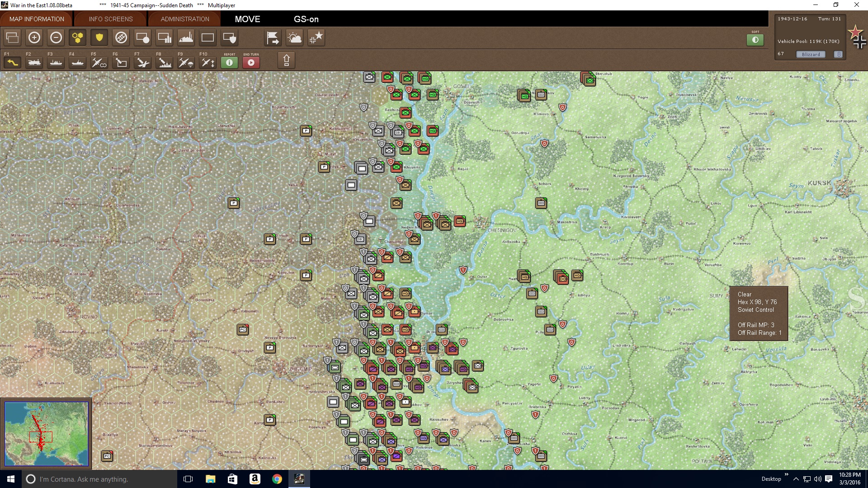
Task: Select the F2 rail transport mode icon
Action: (x=34, y=62)
